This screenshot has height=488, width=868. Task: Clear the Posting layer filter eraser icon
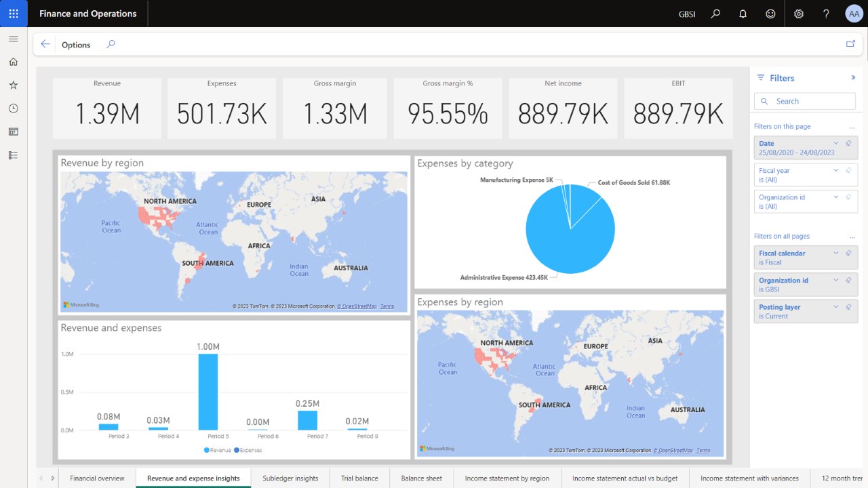point(848,307)
